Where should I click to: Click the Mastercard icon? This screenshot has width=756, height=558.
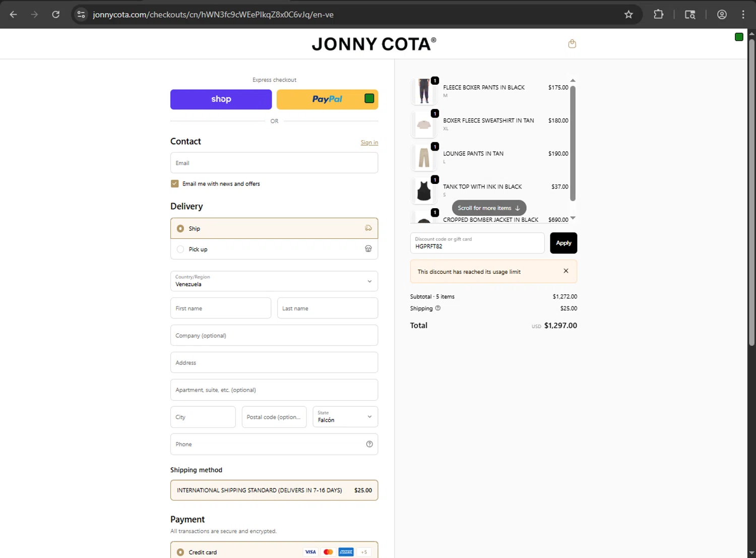pyautogui.click(x=328, y=552)
